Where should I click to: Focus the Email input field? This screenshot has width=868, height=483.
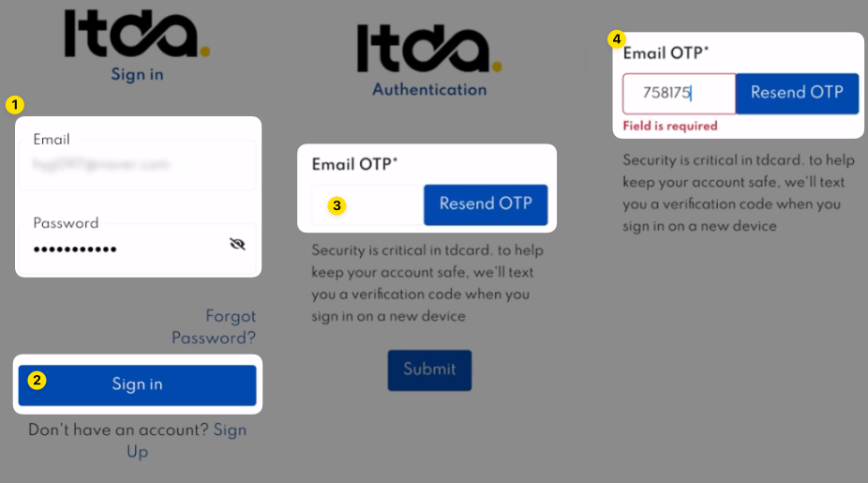(x=137, y=164)
